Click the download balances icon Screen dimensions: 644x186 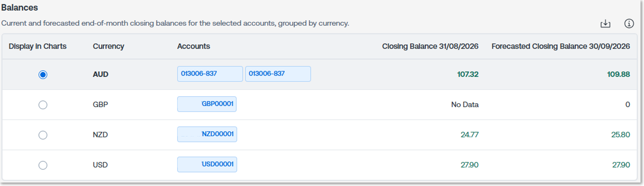click(x=605, y=24)
